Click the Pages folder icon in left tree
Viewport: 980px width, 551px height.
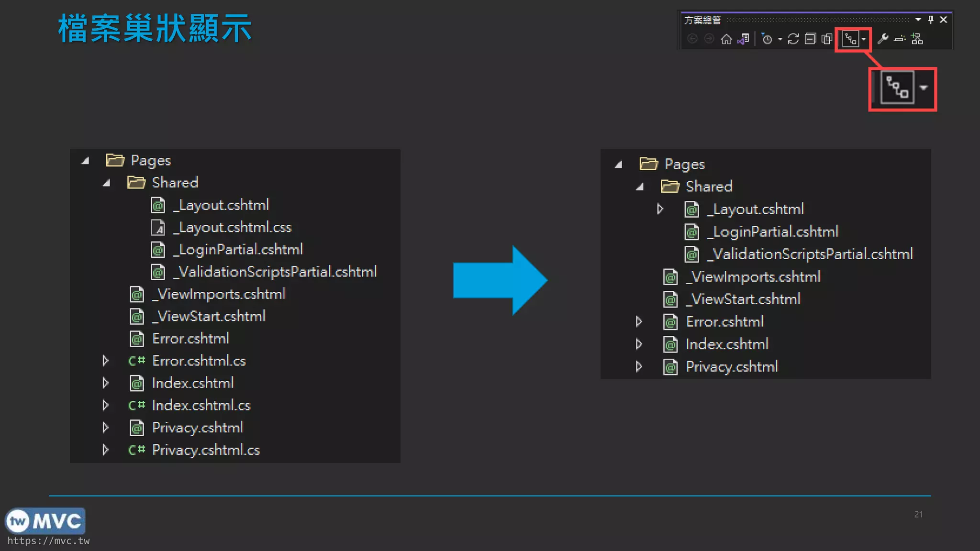click(115, 160)
